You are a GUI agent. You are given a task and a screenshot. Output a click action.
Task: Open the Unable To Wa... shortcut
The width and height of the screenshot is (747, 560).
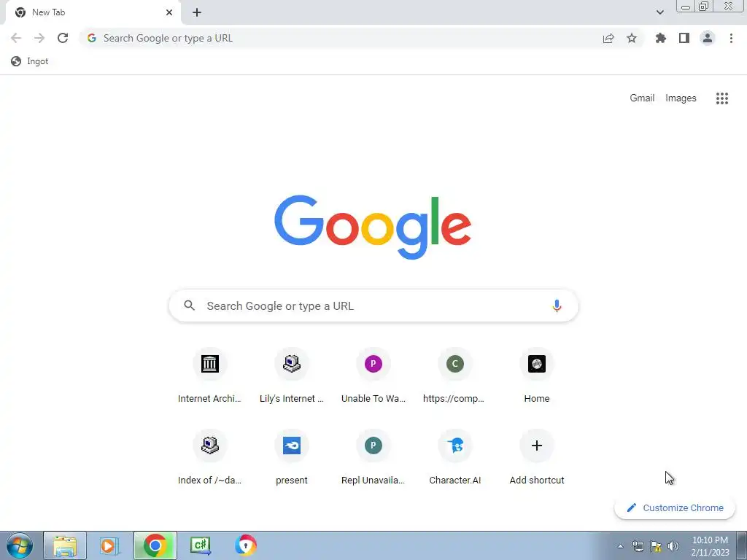coord(373,376)
